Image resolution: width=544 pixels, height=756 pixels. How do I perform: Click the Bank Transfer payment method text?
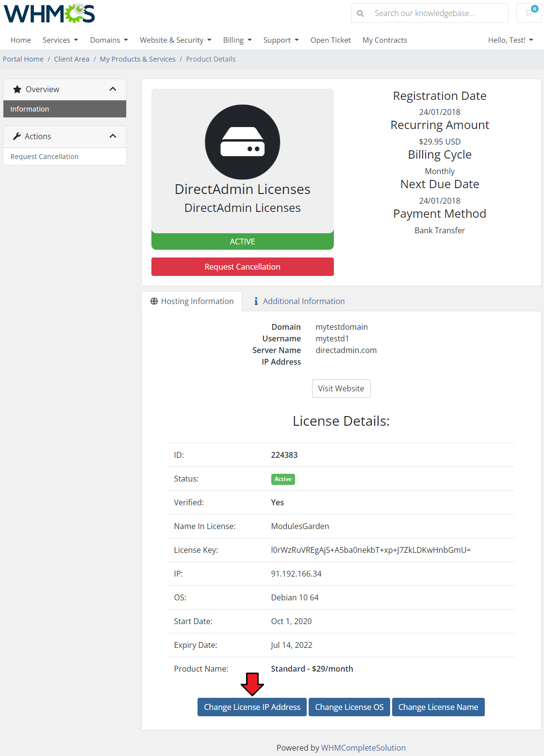(x=440, y=230)
